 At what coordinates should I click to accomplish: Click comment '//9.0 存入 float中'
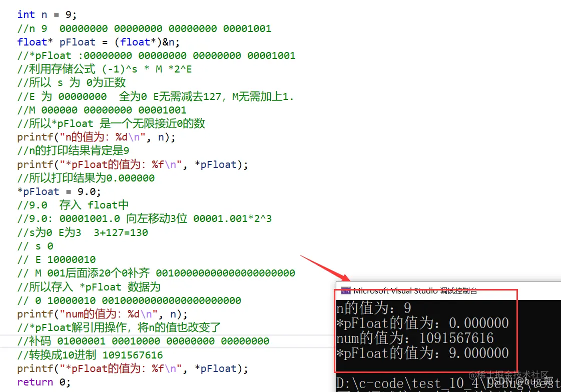tap(73, 205)
